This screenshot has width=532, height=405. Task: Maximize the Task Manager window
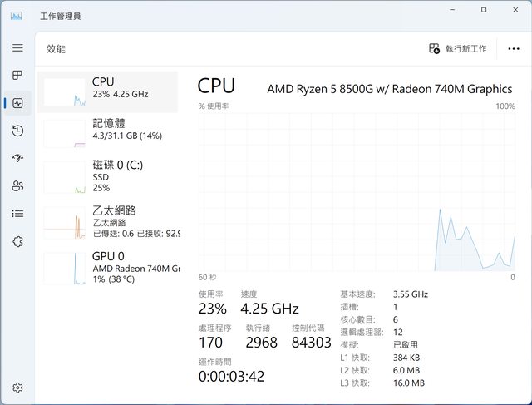[484, 11]
